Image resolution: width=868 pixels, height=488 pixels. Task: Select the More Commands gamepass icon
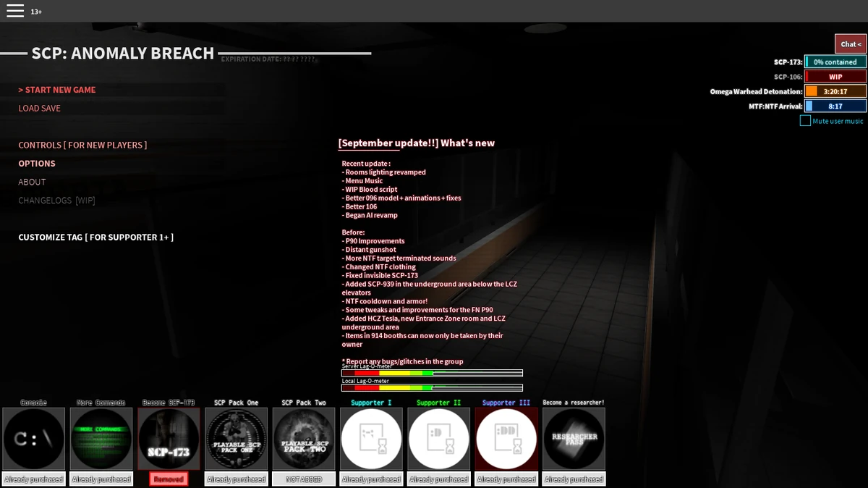pyautogui.click(x=101, y=438)
